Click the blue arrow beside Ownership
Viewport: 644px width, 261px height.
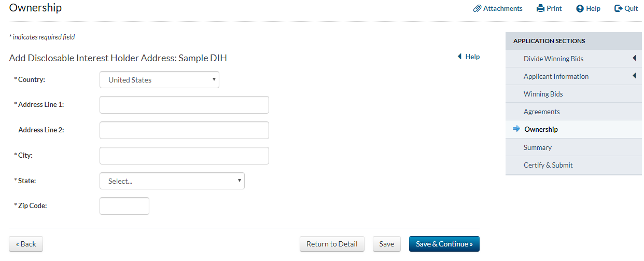click(516, 129)
